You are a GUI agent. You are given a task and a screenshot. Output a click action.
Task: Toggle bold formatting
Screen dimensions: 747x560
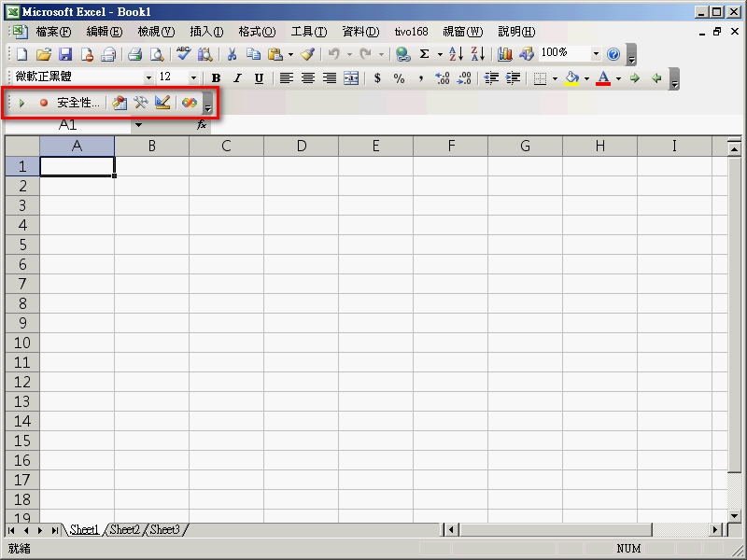pyautogui.click(x=216, y=78)
